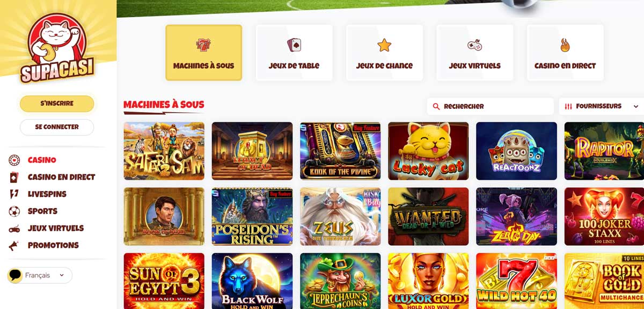Click the Supacasi lucky cat logo
This screenshot has height=309, width=644.
pyautogui.click(x=57, y=48)
